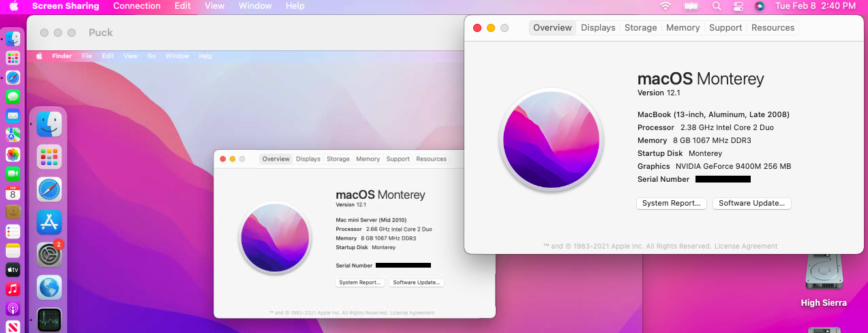
Task: Open the File menu in the Puck window
Action: 87,56
